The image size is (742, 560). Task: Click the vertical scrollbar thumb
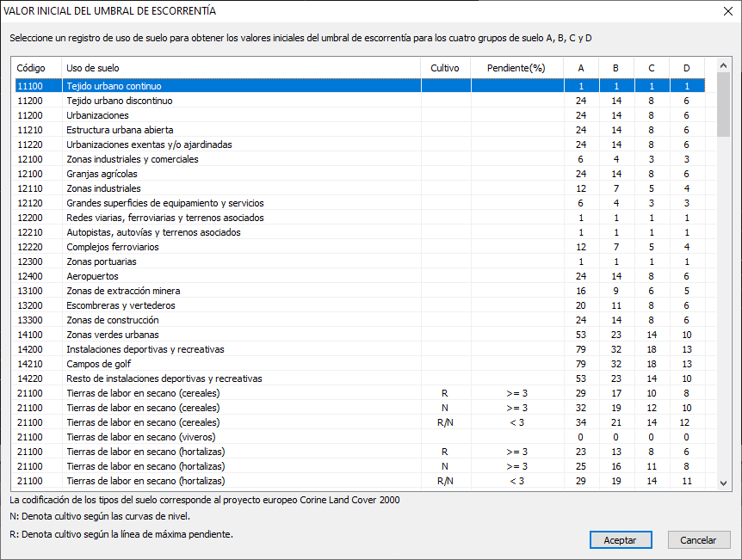pos(723,105)
